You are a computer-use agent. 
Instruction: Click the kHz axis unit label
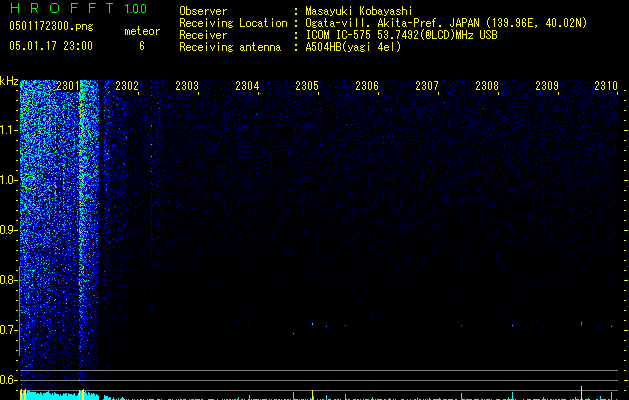point(9,81)
